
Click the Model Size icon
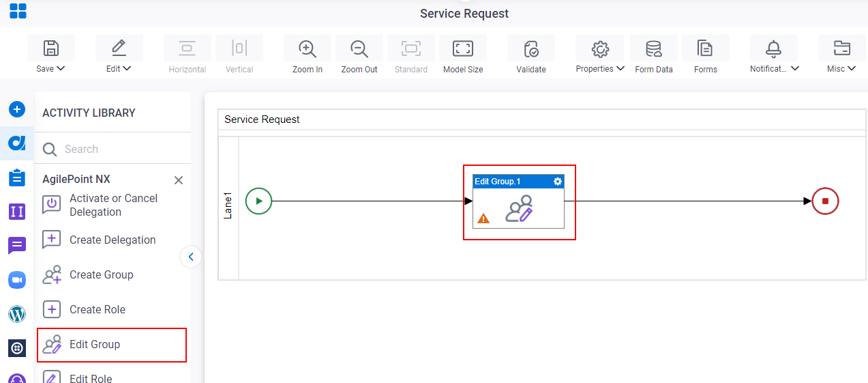pos(463,48)
